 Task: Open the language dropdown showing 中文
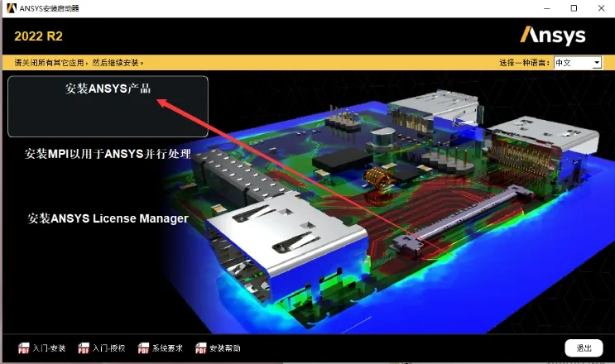coord(578,63)
